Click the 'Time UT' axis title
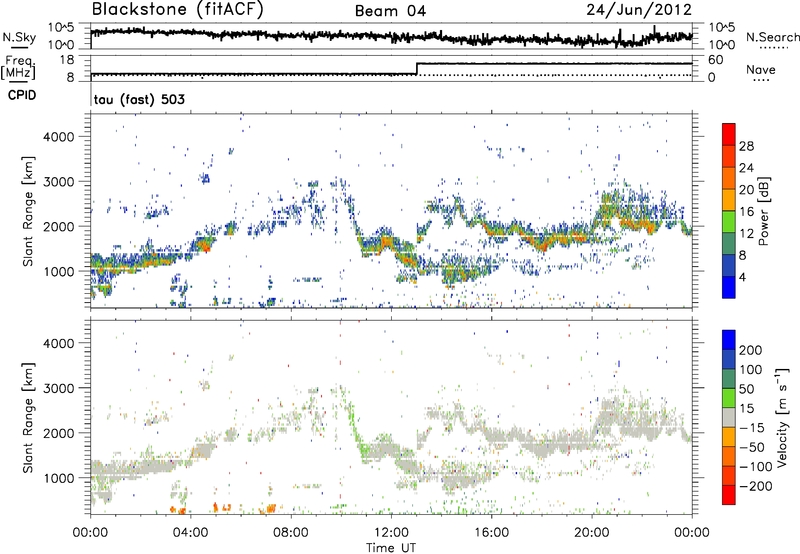800x554 pixels. click(391, 548)
